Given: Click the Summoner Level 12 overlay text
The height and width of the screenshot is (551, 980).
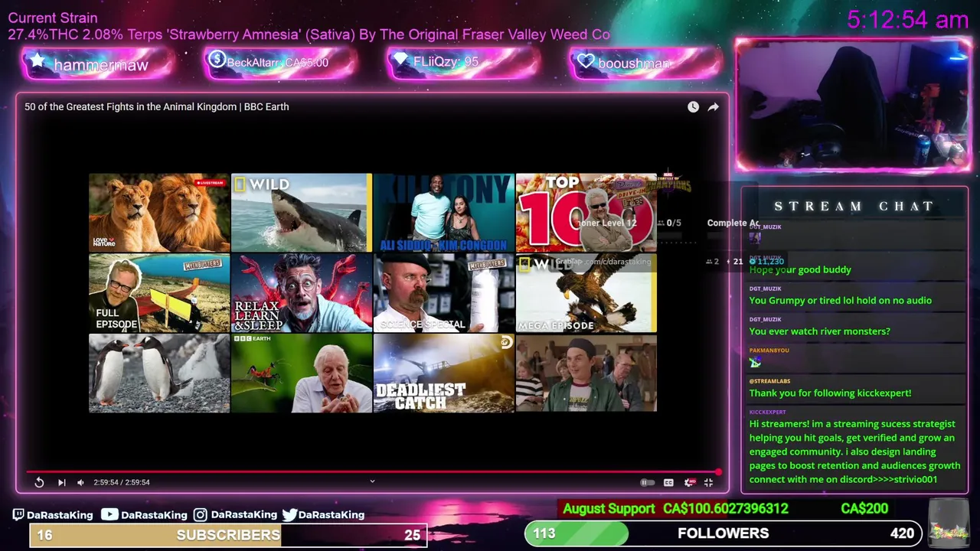Looking at the screenshot, I should coord(608,223).
